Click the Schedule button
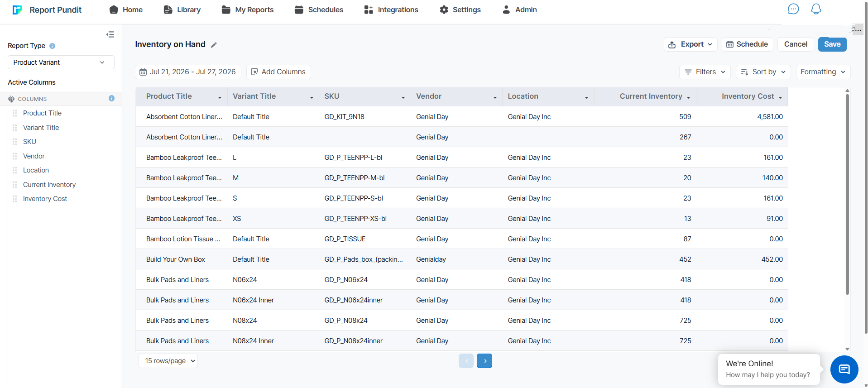Image resolution: width=868 pixels, height=388 pixels. (747, 44)
